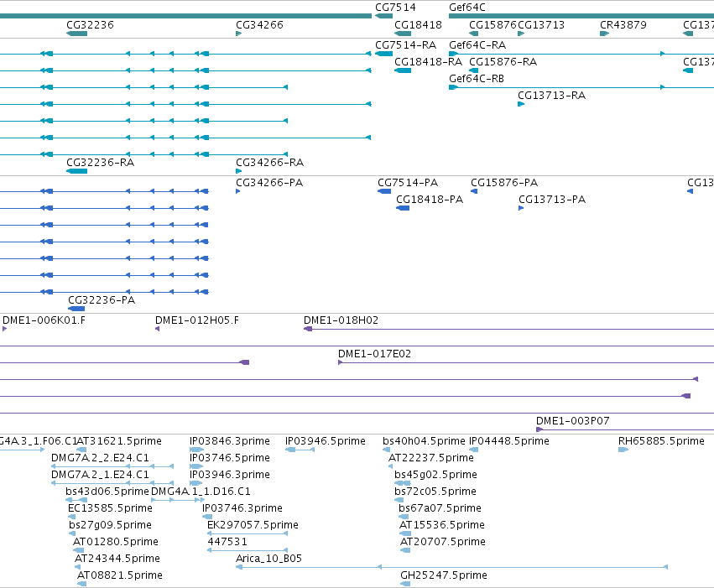
Task: Open protein CG15876-PA
Action: pos(504,183)
